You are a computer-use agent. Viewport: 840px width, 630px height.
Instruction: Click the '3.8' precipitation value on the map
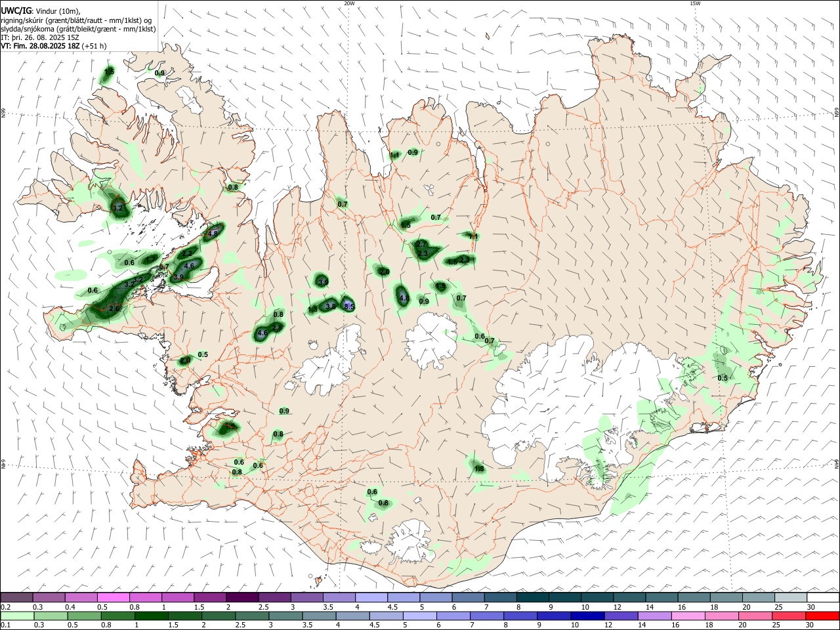point(331,306)
